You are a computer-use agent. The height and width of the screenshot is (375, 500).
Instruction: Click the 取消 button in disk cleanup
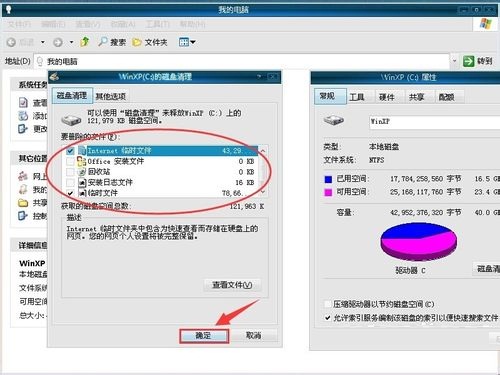click(x=253, y=335)
